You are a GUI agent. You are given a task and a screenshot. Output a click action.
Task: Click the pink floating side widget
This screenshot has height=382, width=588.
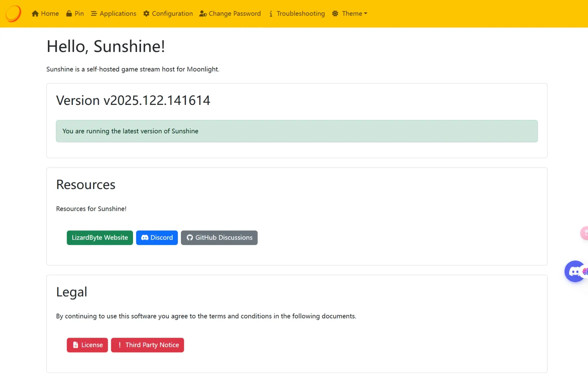coord(584,233)
